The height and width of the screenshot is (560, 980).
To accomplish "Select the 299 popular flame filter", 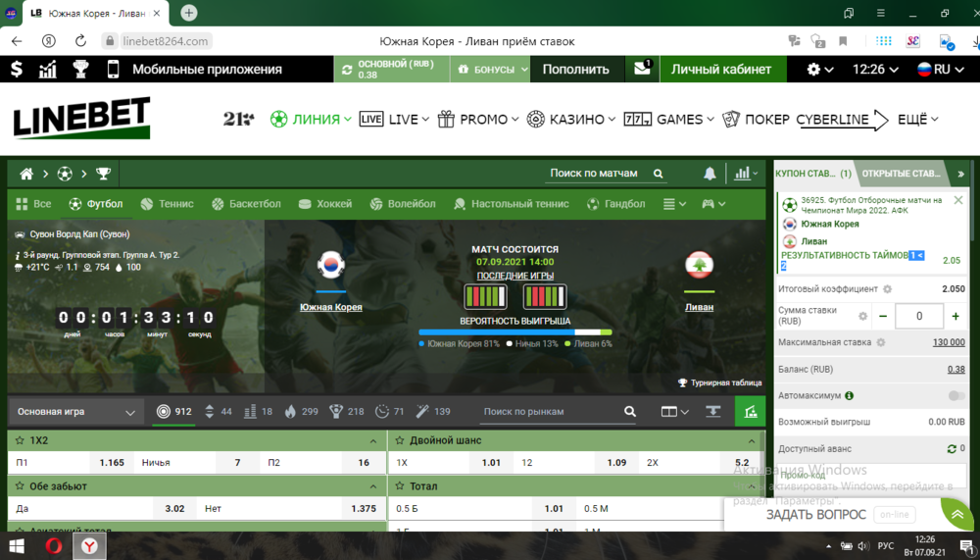I will click(301, 412).
